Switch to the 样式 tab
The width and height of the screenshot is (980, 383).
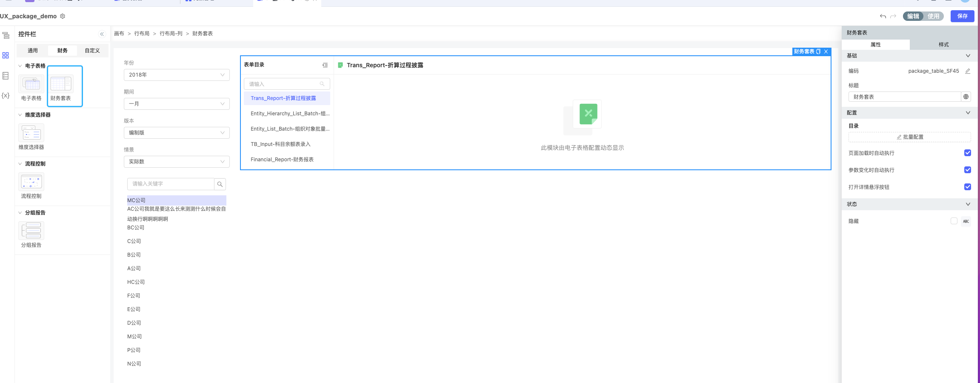coord(943,45)
